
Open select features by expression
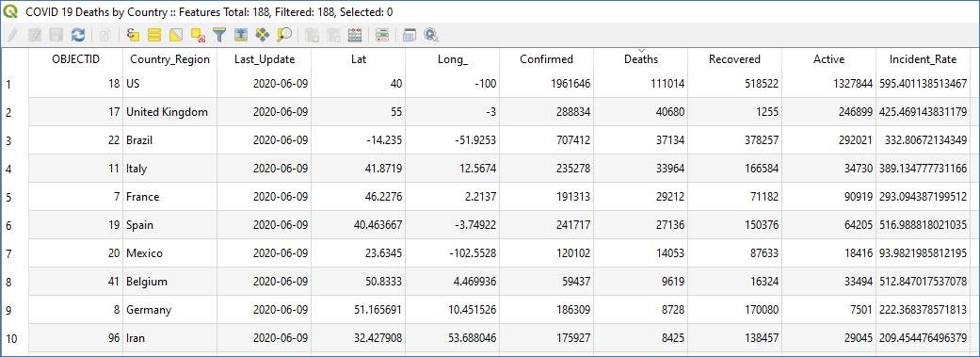pos(132,35)
